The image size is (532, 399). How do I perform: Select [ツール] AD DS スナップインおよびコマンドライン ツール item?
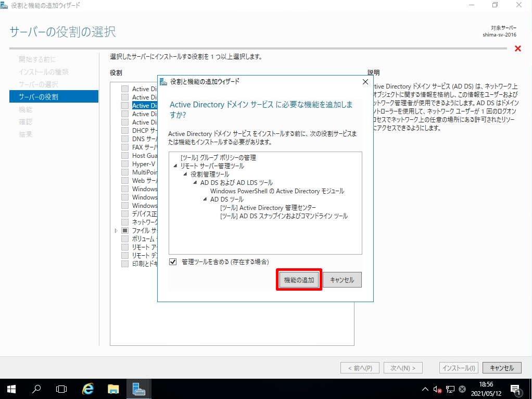[284, 216]
